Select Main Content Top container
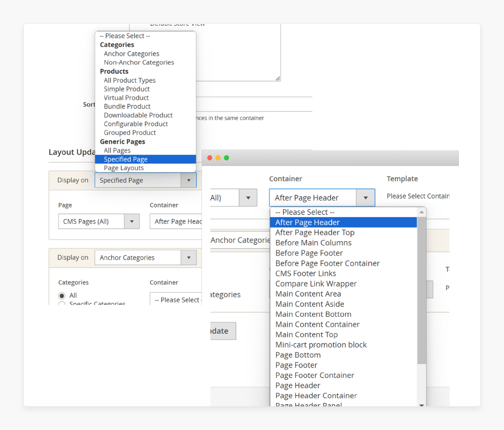 coord(343,335)
